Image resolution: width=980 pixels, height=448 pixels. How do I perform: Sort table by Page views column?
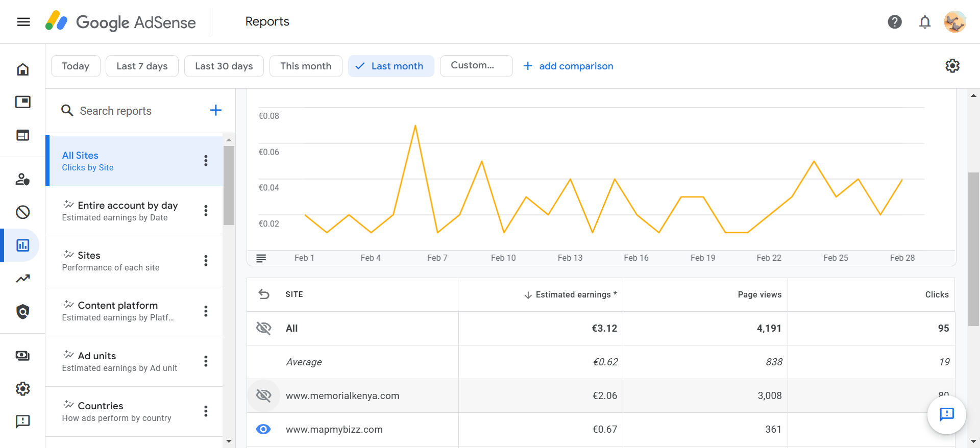pos(759,294)
